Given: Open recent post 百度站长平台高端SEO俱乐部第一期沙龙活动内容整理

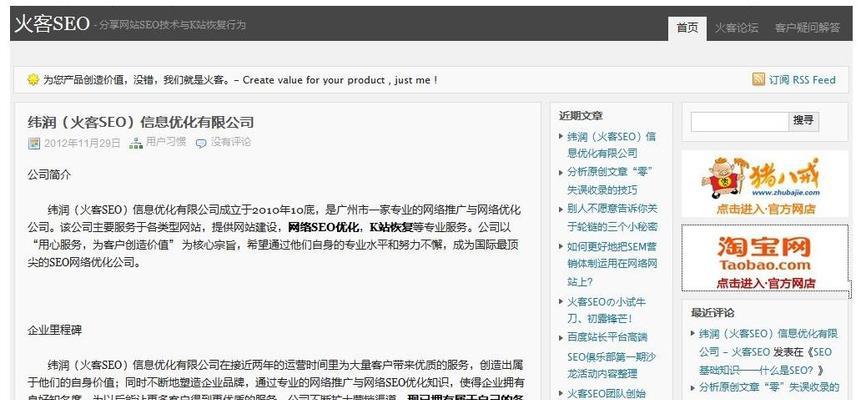Looking at the screenshot, I should [611, 355].
